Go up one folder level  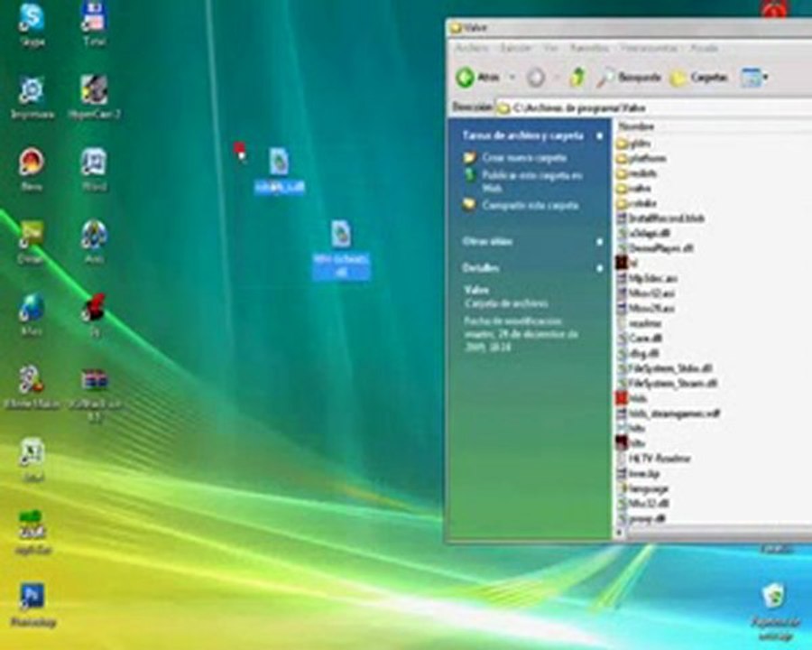point(577,78)
